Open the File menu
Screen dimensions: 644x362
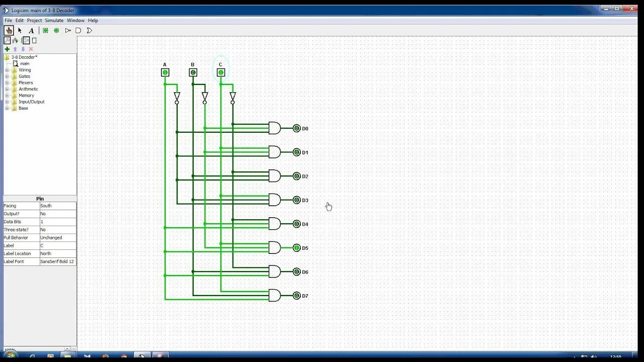pyautogui.click(x=8, y=21)
